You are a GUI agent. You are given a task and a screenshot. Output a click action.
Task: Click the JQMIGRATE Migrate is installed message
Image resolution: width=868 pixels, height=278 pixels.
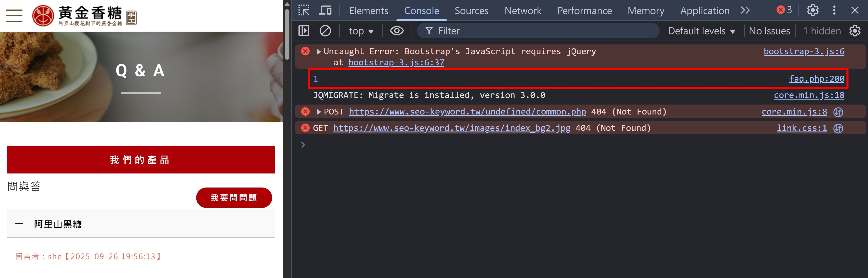point(429,95)
